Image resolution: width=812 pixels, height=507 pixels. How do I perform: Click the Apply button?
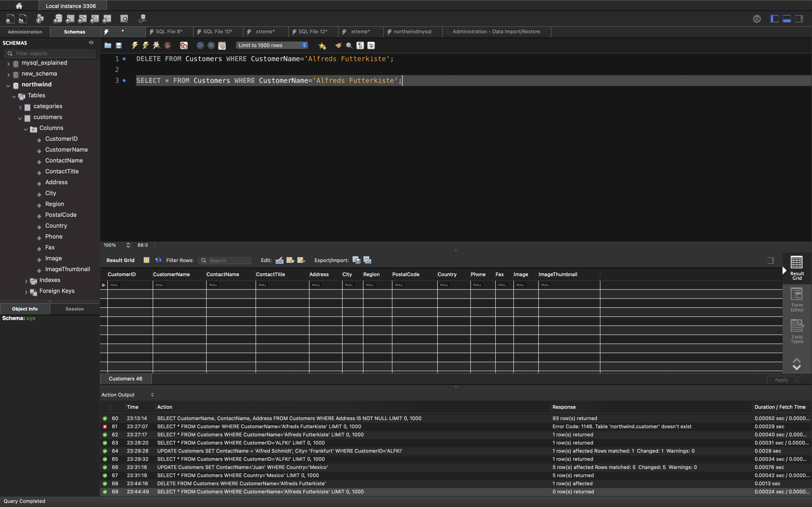[x=781, y=380]
